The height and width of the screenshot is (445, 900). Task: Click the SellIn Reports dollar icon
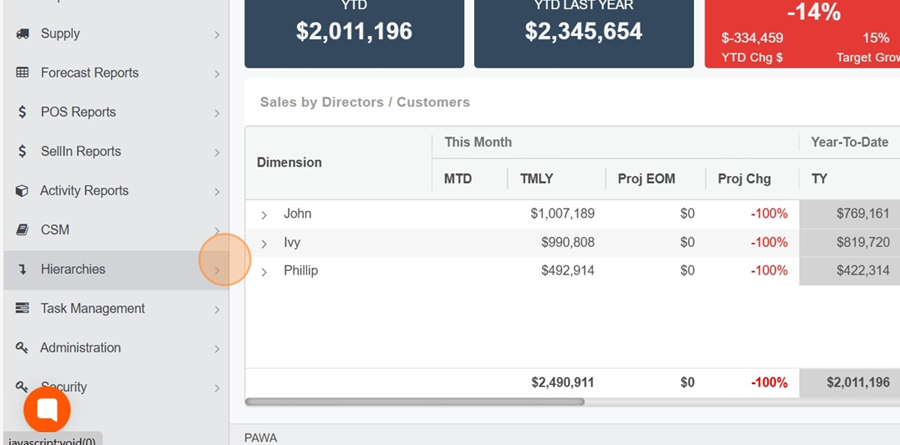coord(22,151)
